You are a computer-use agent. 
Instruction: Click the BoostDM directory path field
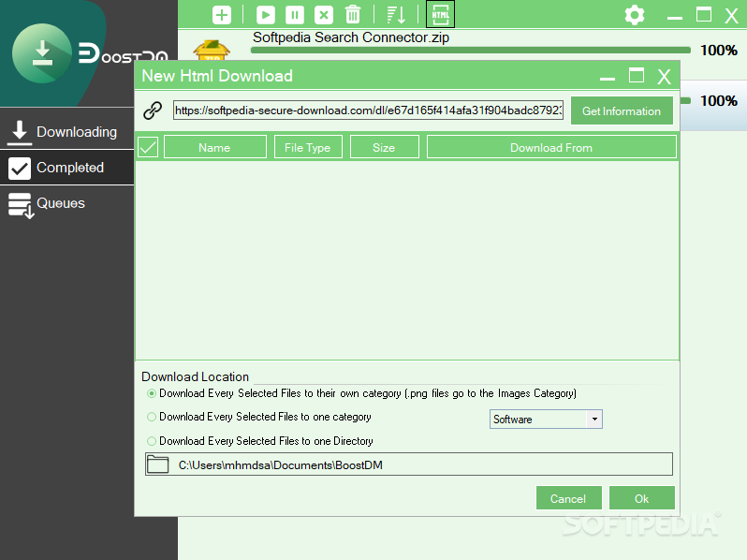tap(409, 464)
